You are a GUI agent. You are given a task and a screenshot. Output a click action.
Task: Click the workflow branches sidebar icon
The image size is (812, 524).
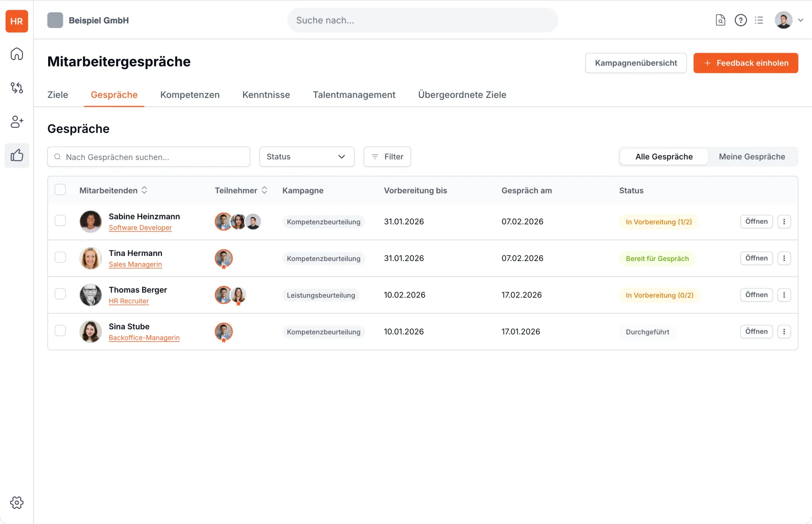coord(17,88)
